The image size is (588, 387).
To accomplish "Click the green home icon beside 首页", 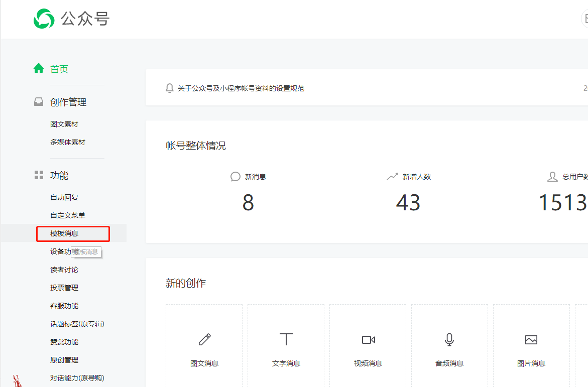I will pos(39,69).
